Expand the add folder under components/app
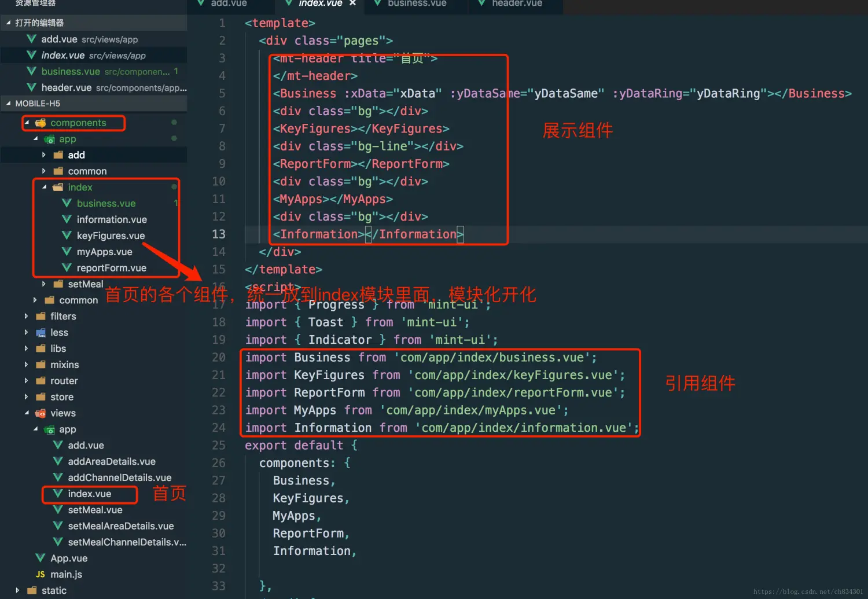This screenshot has height=599, width=868. pos(44,155)
